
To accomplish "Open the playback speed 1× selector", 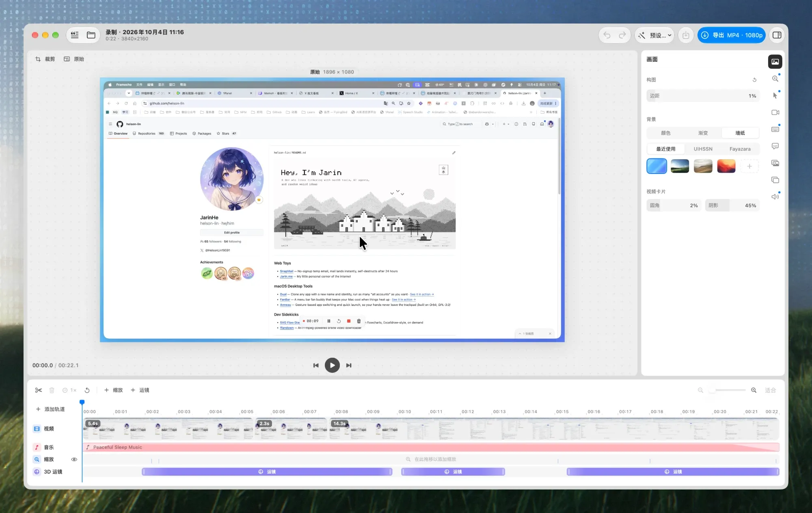I will tap(69, 390).
